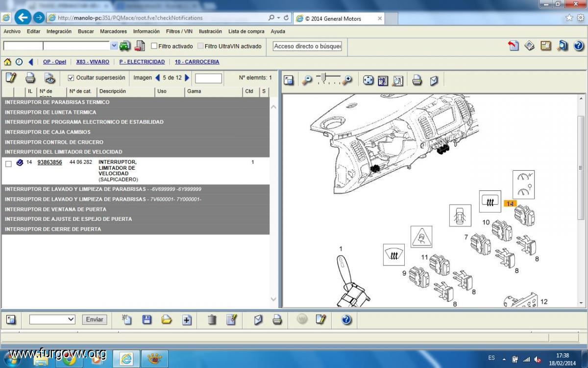Print the illustration using its printer icon
The height and width of the screenshot is (368, 588).
coord(417,80)
